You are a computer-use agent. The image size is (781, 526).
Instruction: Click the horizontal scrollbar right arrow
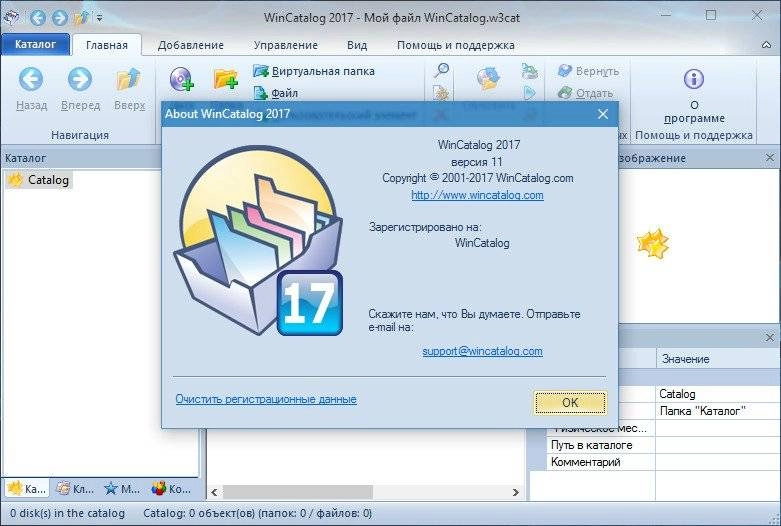[x=516, y=492]
